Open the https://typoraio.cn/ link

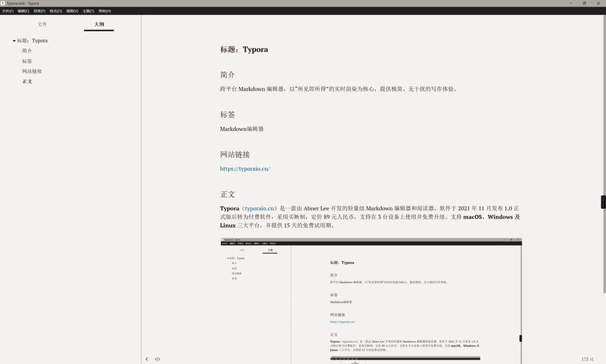[x=245, y=169]
